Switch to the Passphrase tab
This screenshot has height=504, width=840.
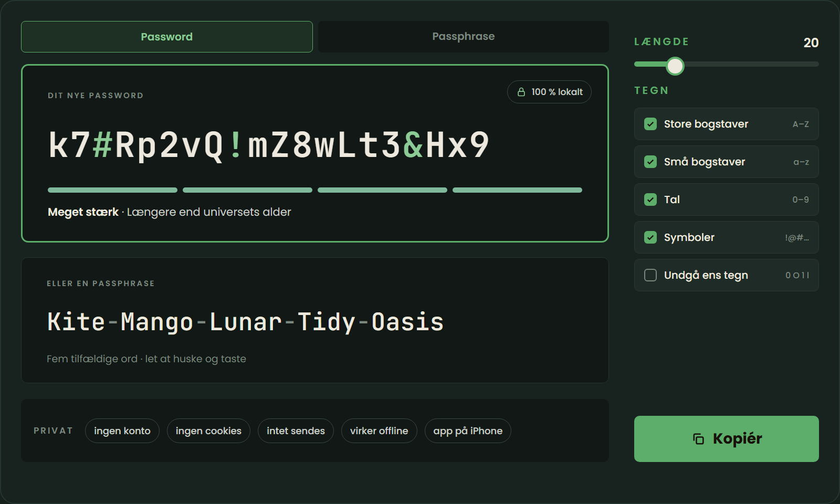click(464, 37)
